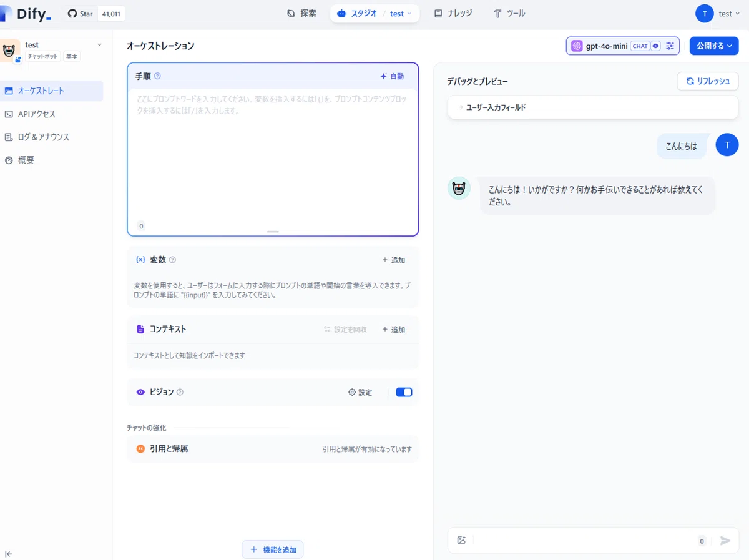Open the gpt-4o-mini model selector

click(622, 46)
